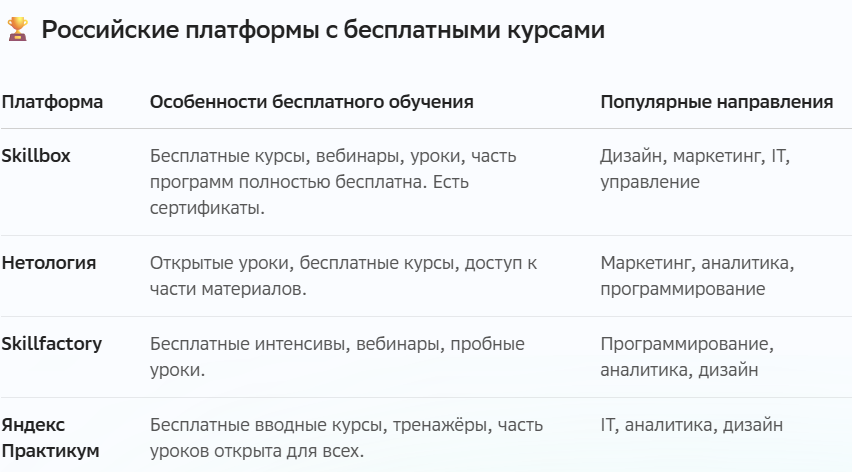Screen dimensions: 852x472
Task: Click the trophy emoji icon in the heading
Action: point(17,29)
